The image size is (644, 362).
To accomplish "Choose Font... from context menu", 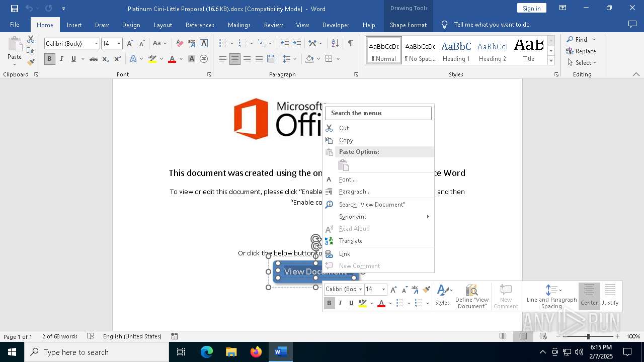I will pyautogui.click(x=378, y=179).
